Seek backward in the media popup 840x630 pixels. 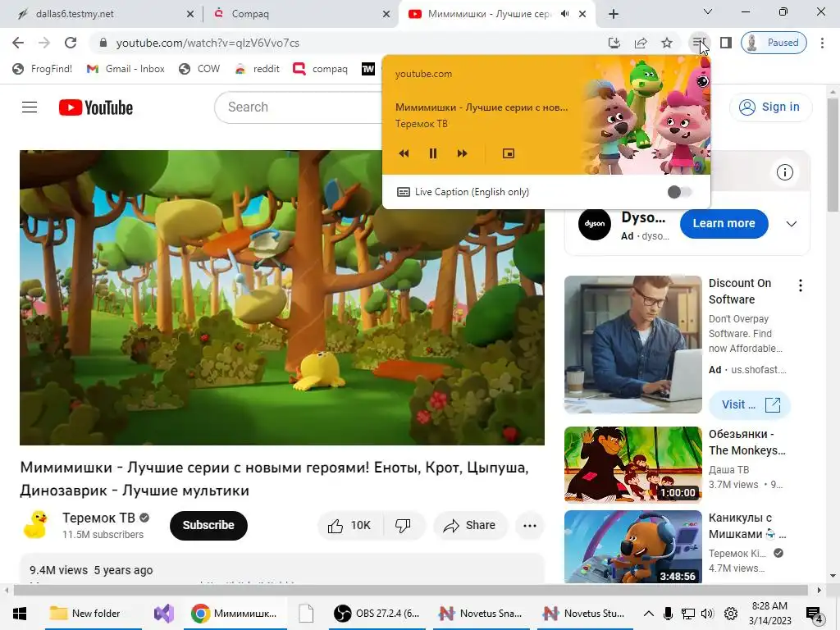tap(404, 153)
